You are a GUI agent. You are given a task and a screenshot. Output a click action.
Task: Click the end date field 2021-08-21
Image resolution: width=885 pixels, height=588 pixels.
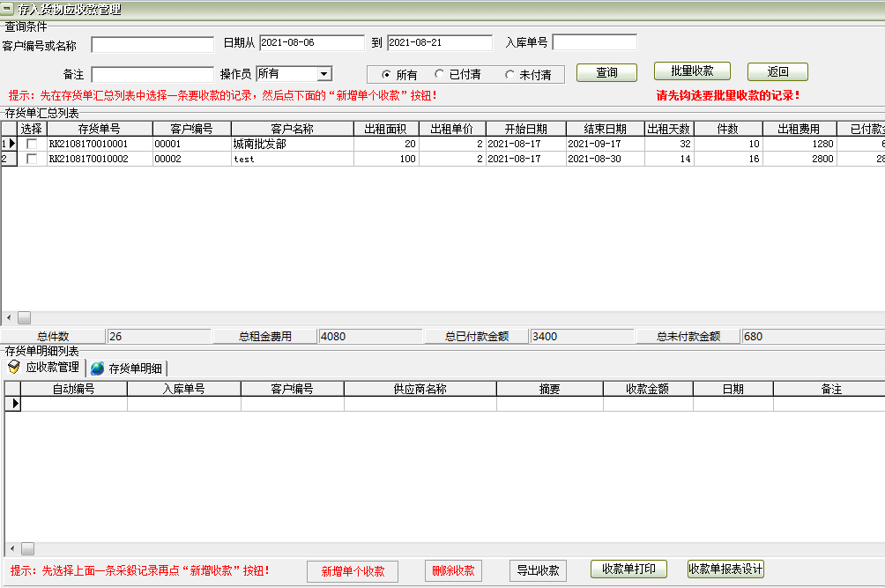pyautogui.click(x=440, y=43)
